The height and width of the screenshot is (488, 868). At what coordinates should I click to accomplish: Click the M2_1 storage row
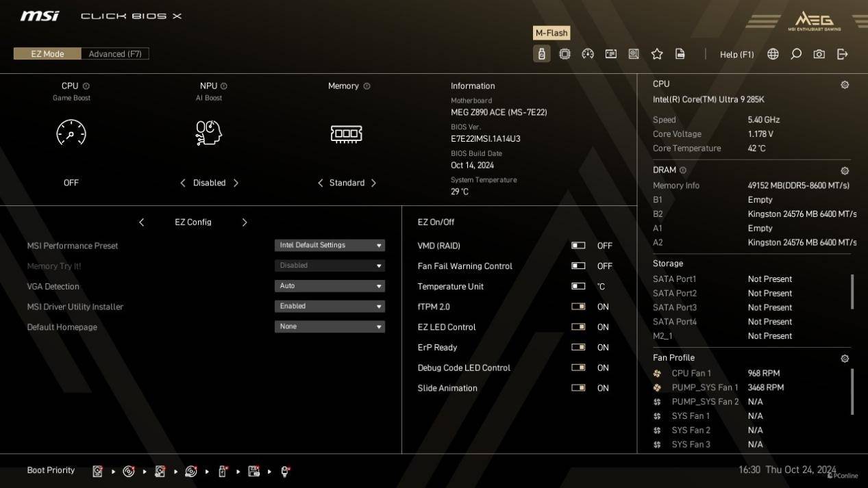coord(752,336)
